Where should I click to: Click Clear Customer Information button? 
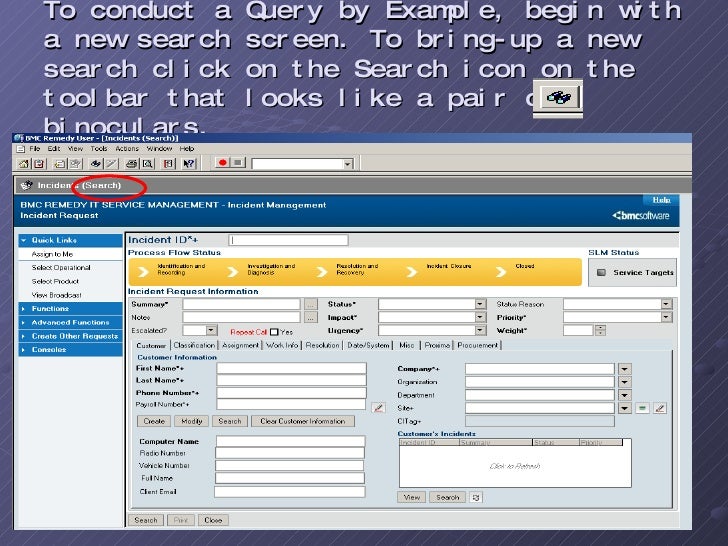point(303,421)
